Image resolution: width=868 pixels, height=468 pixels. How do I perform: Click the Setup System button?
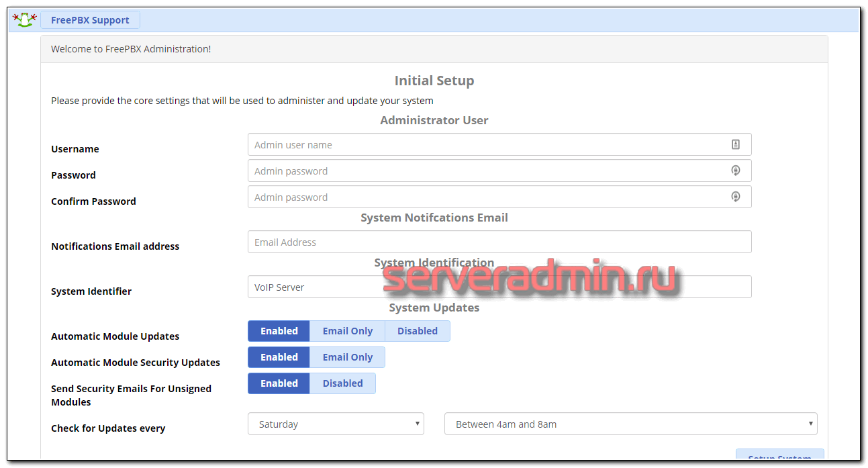point(780,455)
